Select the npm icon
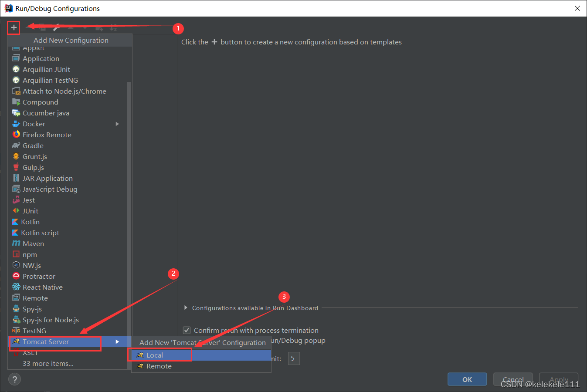 click(x=16, y=254)
